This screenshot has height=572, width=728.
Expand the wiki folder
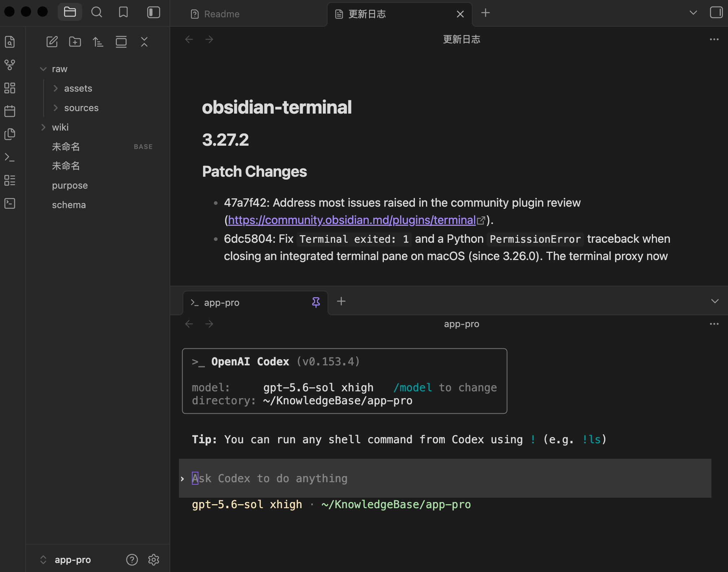(43, 127)
